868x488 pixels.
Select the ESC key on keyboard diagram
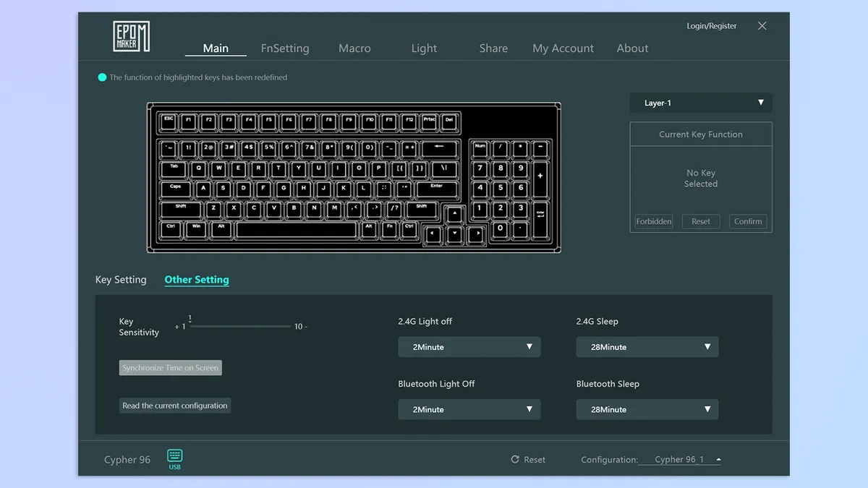[169, 120]
